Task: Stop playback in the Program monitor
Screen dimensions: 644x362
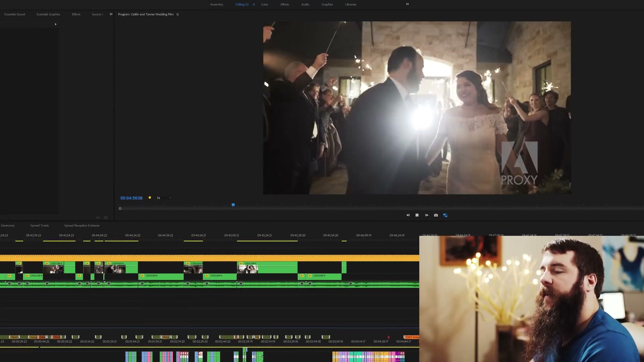Action: click(417, 215)
